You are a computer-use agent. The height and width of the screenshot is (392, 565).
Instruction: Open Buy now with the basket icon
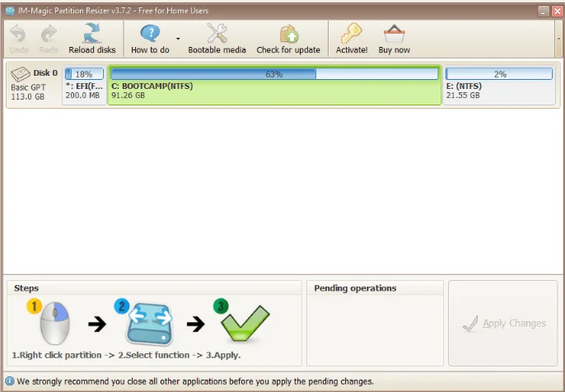pyautogui.click(x=394, y=34)
